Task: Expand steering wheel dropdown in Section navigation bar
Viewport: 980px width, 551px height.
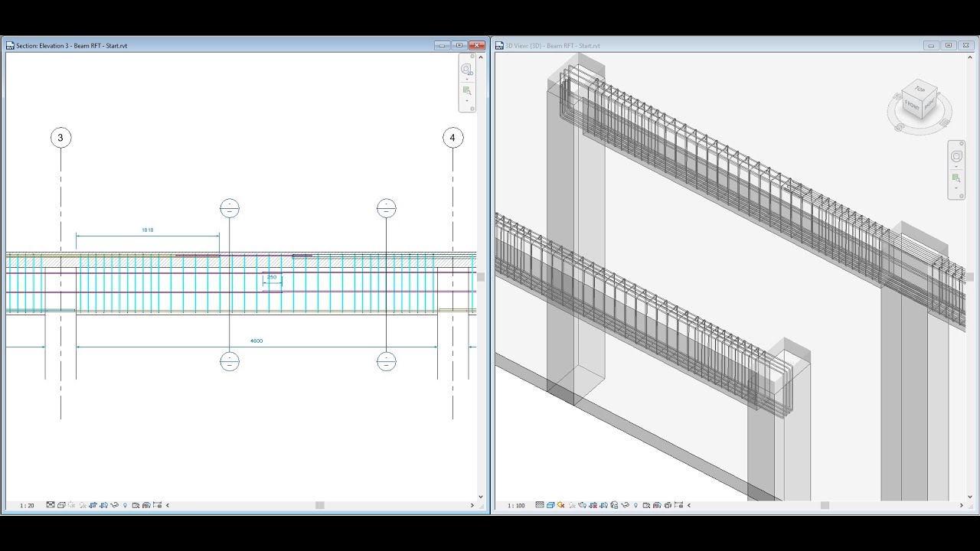Action: pos(466,79)
